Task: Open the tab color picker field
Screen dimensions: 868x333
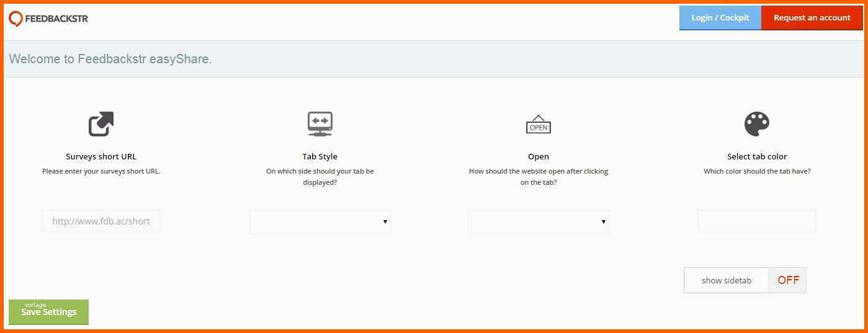Action: pyautogui.click(x=757, y=221)
